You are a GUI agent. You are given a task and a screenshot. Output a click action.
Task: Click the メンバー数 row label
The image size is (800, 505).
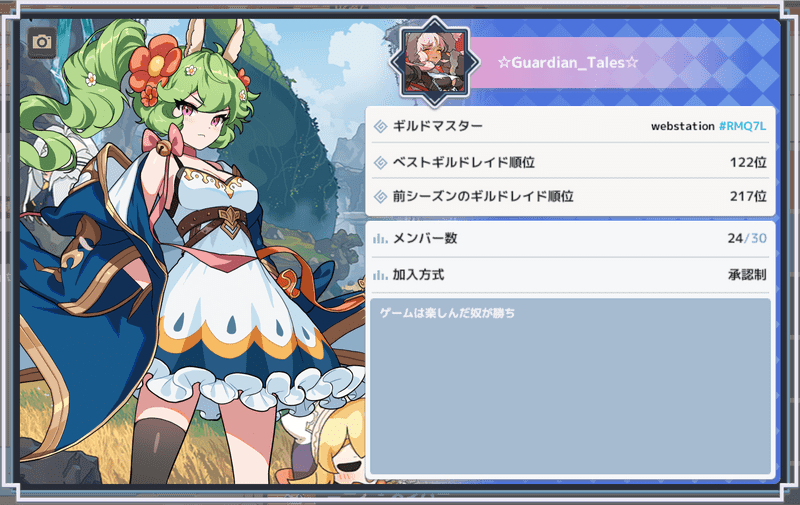click(x=425, y=238)
